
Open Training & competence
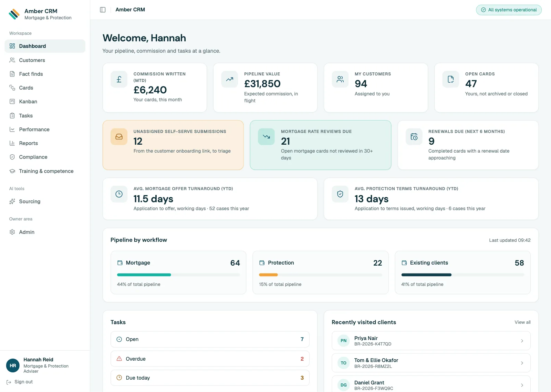click(45, 171)
